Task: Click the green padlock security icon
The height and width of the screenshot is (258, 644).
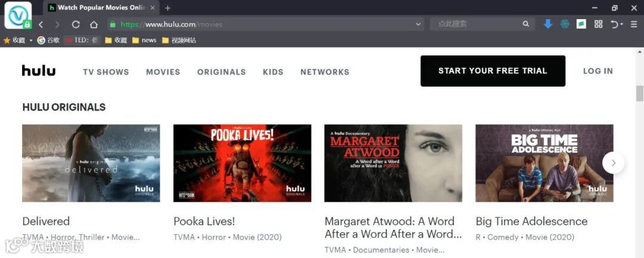Action: [112, 24]
